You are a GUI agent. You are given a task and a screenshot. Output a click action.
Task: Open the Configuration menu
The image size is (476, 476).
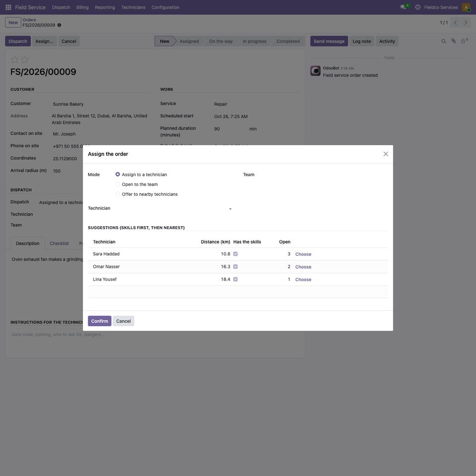coord(166,7)
